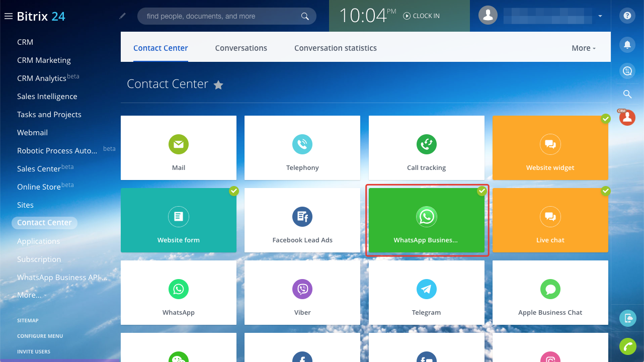Click the Apple Business Chat icon
This screenshot has height=362, width=644.
pyautogui.click(x=550, y=289)
